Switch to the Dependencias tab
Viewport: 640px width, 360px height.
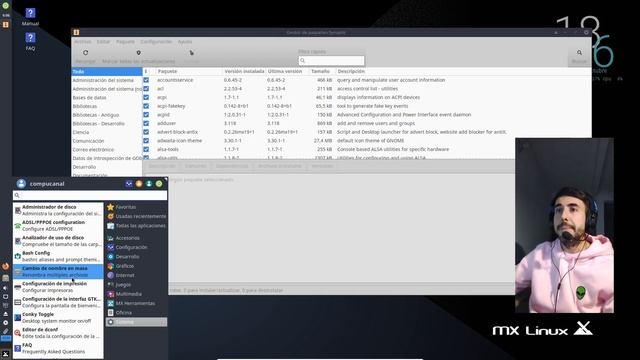232,166
